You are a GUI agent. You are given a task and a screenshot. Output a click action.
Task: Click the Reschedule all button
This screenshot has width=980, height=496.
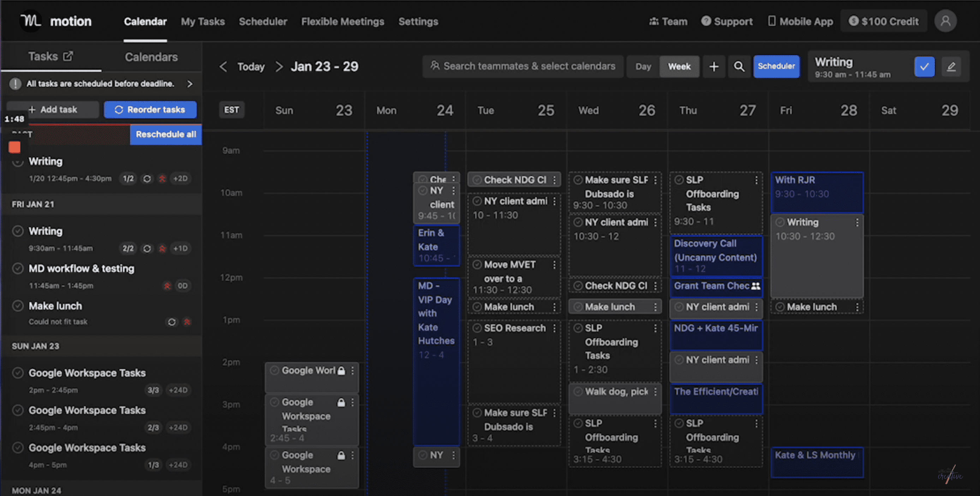point(166,134)
